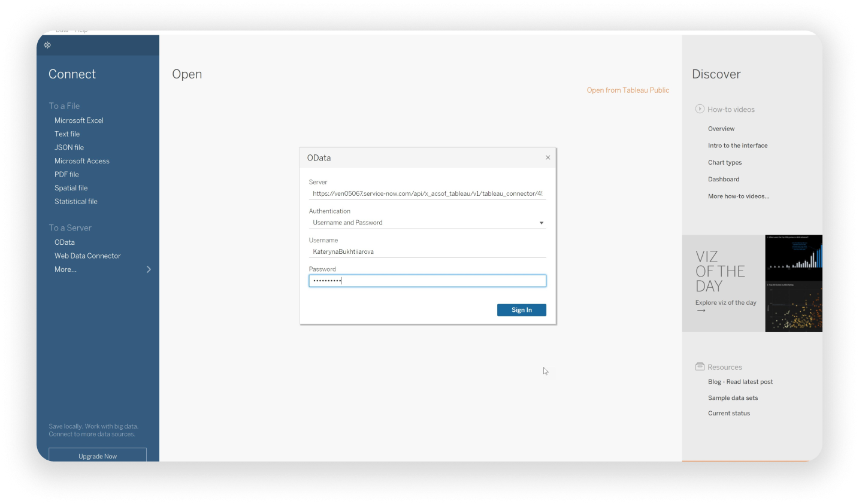
Task: Choose JSON file connector
Action: [69, 147]
